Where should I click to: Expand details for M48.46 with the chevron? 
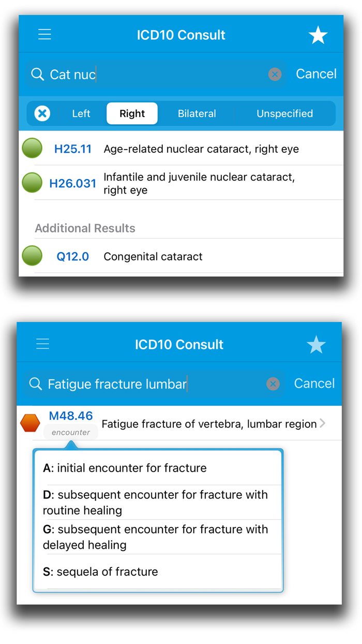323,423
